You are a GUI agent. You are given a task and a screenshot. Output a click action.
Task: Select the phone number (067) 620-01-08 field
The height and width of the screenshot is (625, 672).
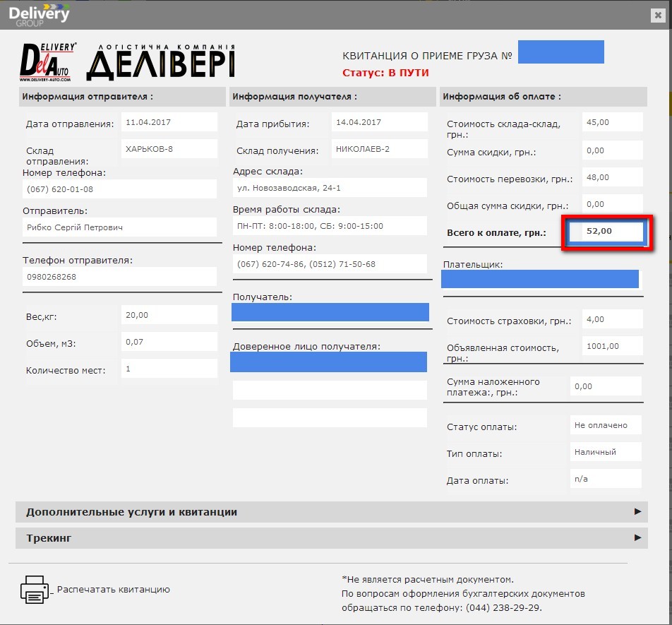119,189
